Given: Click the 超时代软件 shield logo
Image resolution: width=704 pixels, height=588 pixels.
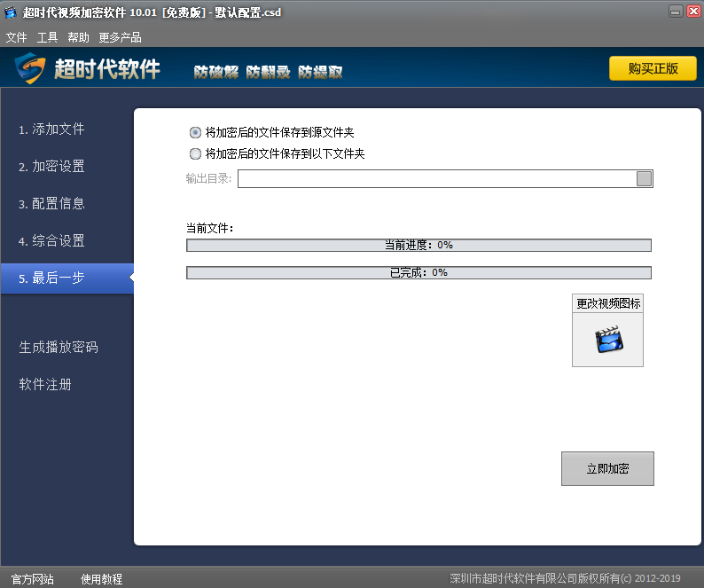Looking at the screenshot, I should [29, 68].
